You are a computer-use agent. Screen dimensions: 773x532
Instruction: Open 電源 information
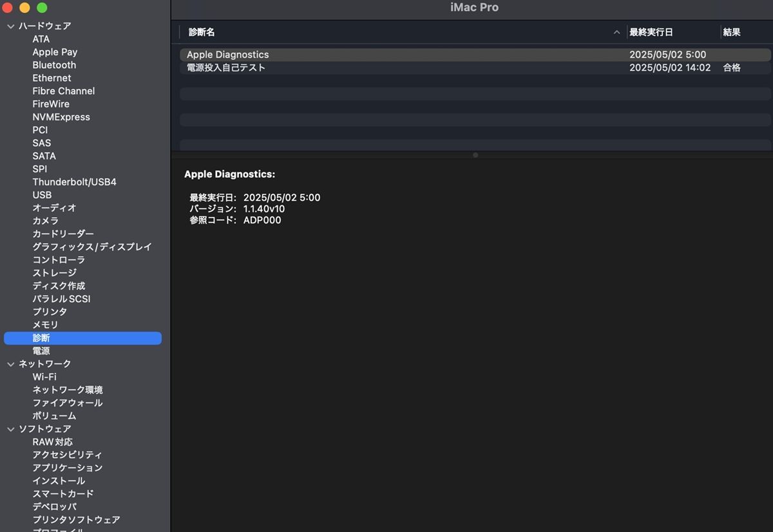click(41, 351)
